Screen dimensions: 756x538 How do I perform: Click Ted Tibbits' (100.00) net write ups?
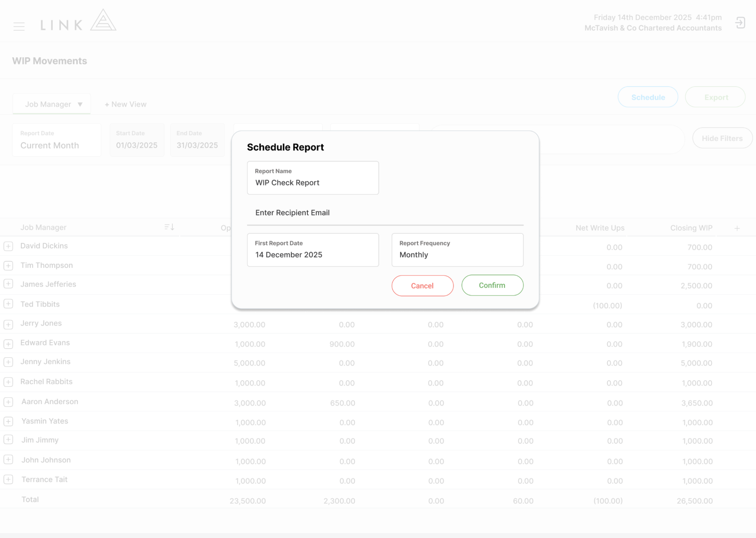[x=607, y=305]
